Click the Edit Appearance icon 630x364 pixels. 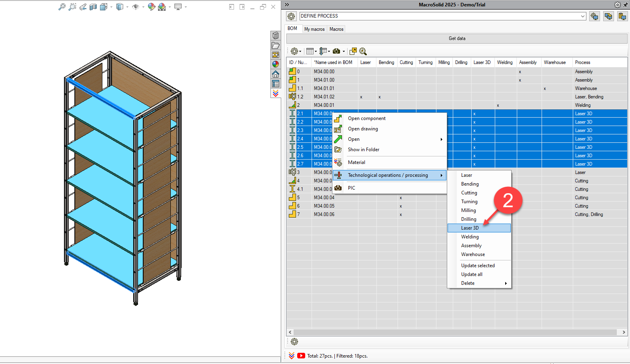click(x=151, y=7)
